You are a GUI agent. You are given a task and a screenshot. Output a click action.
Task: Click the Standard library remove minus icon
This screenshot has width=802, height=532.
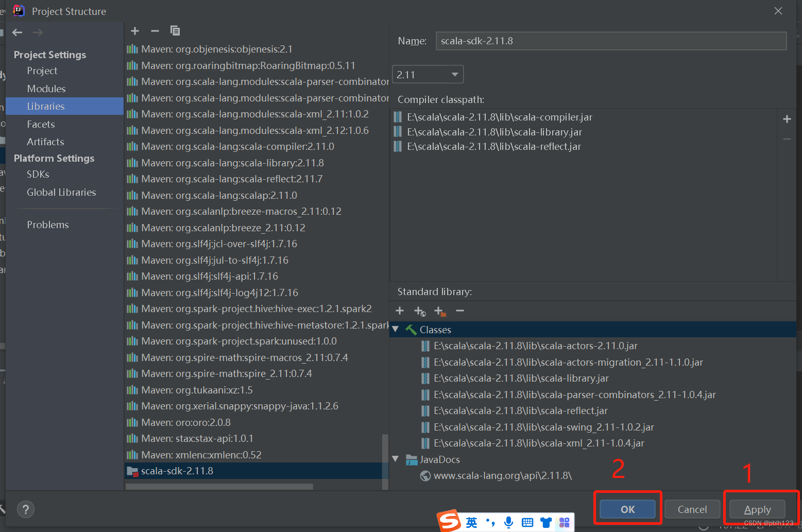point(460,311)
